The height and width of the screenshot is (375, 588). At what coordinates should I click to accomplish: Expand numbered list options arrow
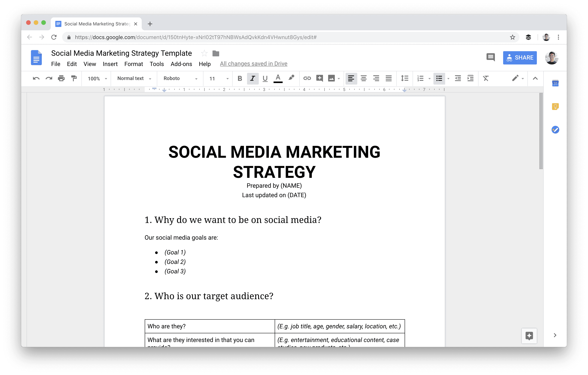coord(429,79)
